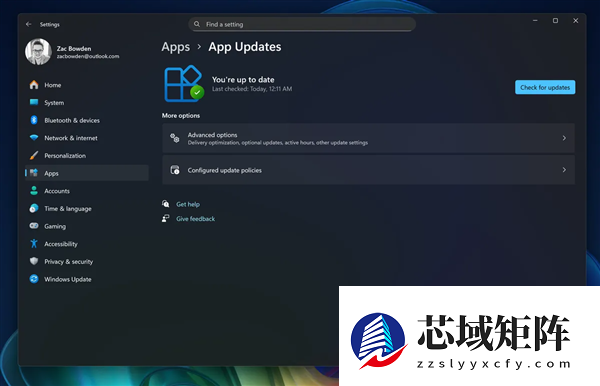Open the Home settings page
The image size is (600, 386).
tap(87, 85)
